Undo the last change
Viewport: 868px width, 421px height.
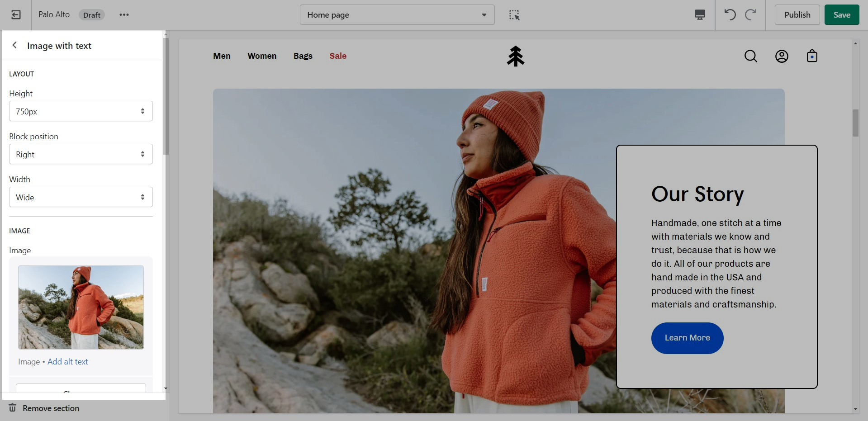(x=730, y=15)
